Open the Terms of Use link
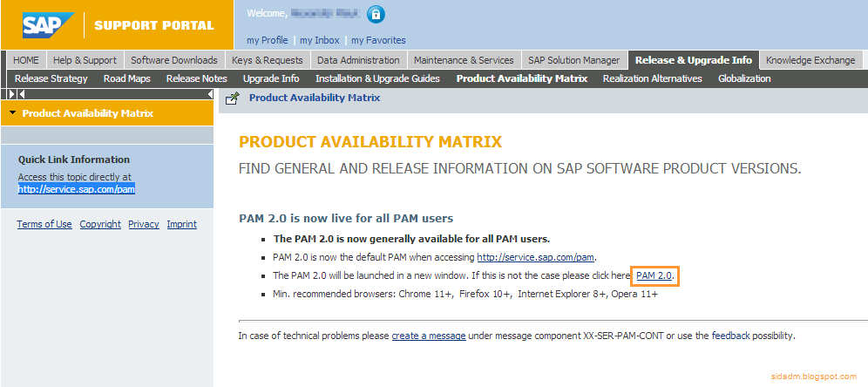The image size is (868, 387). pos(44,224)
